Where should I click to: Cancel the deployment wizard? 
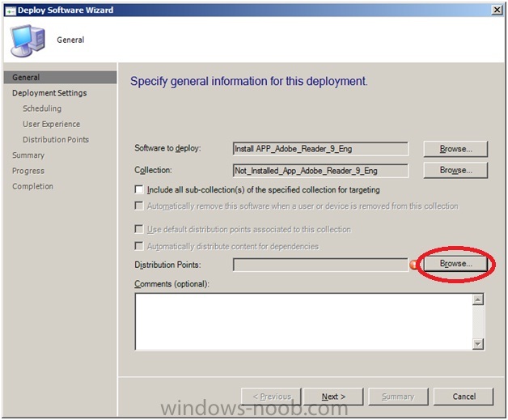tap(464, 397)
